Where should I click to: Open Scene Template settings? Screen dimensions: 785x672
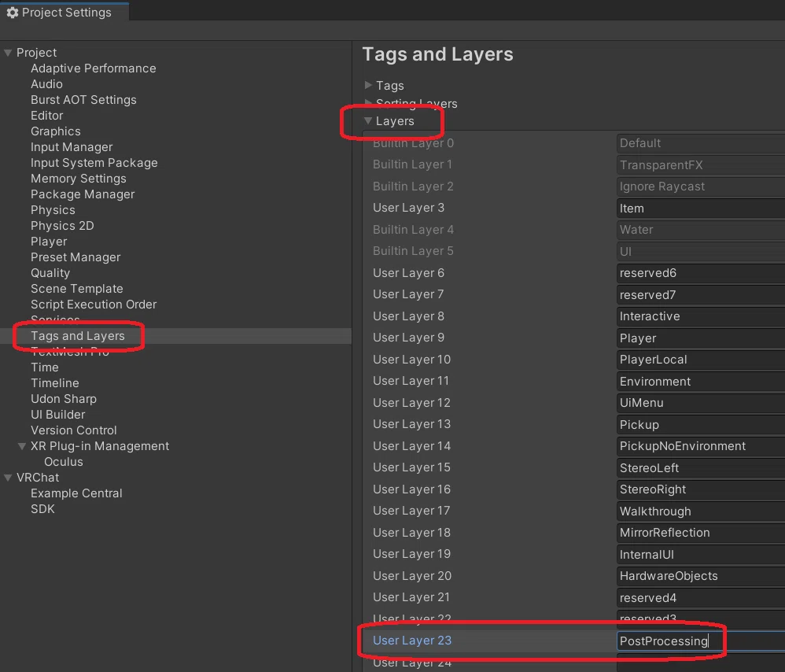pyautogui.click(x=76, y=289)
